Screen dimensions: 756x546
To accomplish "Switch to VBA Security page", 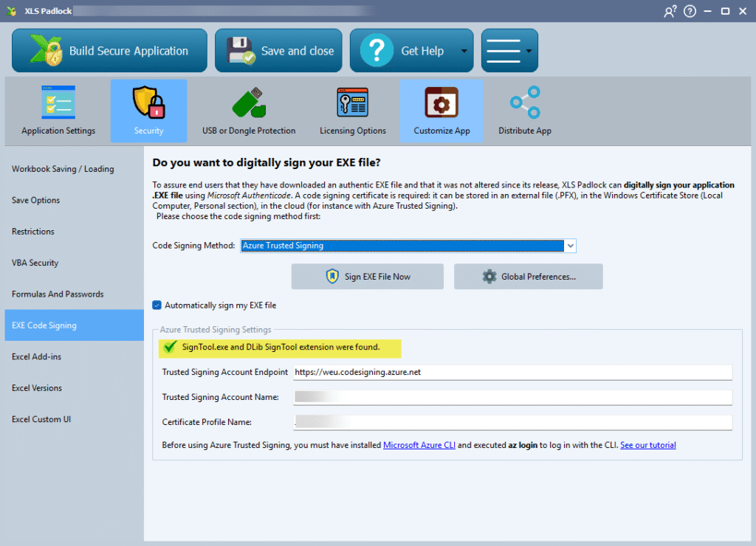I will click(35, 263).
